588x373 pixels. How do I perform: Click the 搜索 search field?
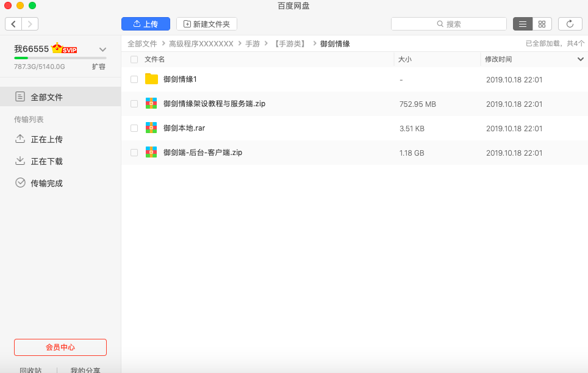(x=449, y=24)
